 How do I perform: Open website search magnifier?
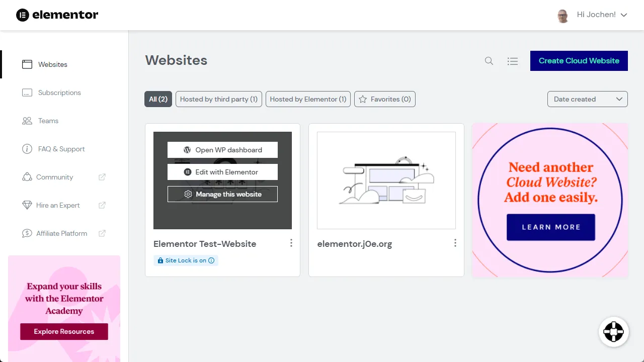coord(489,61)
